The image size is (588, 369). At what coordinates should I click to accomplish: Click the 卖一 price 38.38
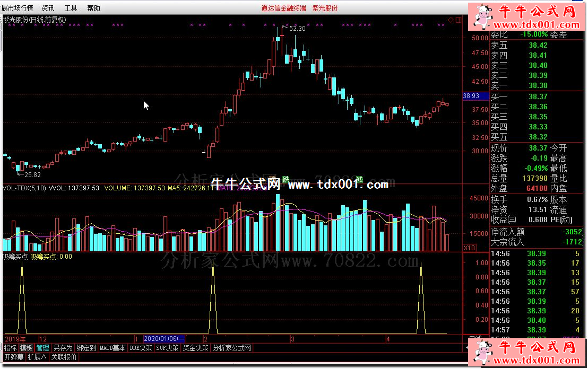click(x=538, y=86)
